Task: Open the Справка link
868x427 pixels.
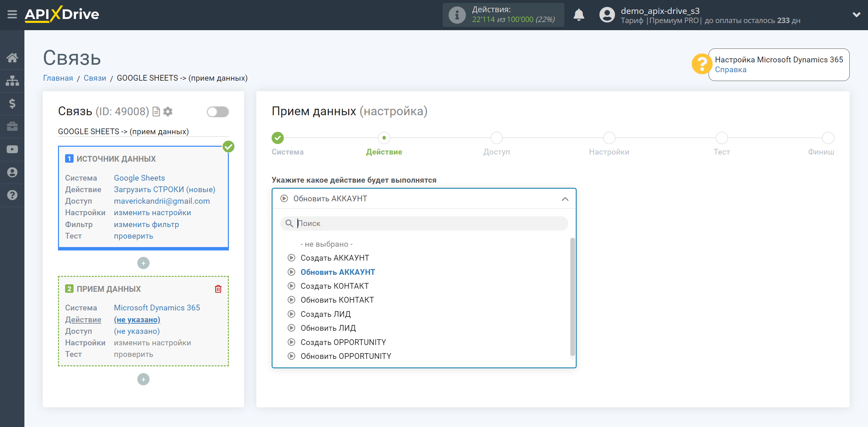Action: tap(730, 70)
